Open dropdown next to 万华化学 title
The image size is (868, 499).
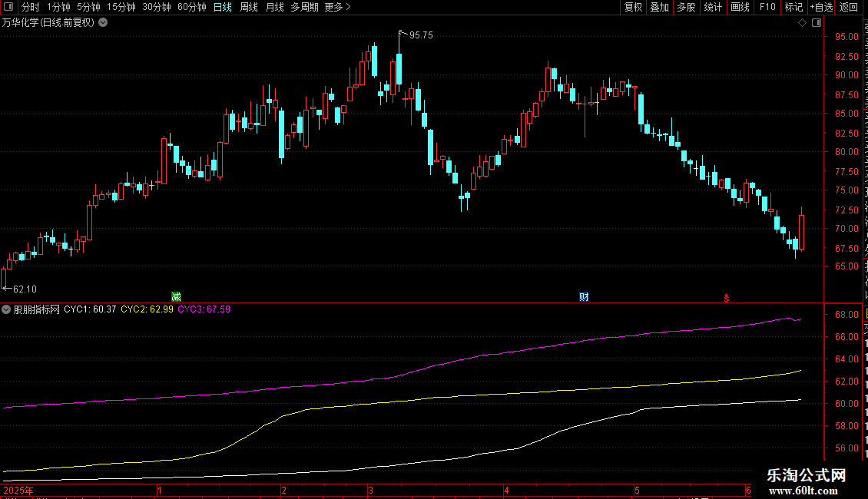click(x=103, y=23)
